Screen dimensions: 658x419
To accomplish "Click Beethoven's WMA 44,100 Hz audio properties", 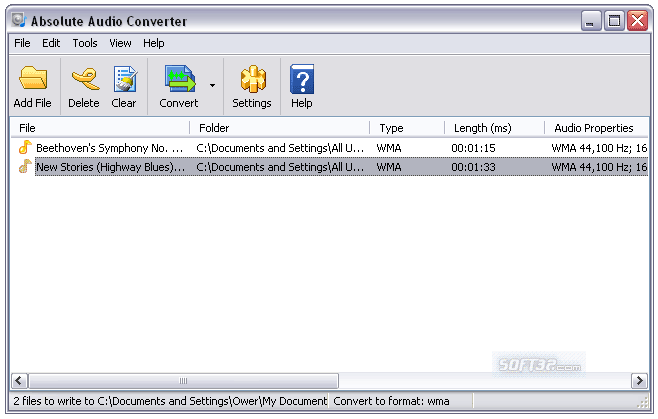I will click(599, 148).
